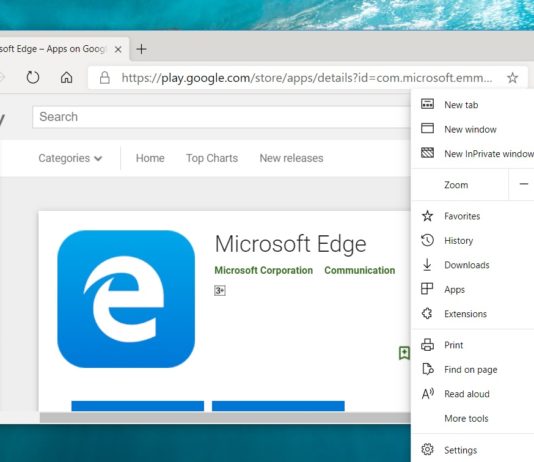This screenshot has height=462, width=534.
Task: Click the green add to wishlist bookmark icon
Action: tap(404, 353)
